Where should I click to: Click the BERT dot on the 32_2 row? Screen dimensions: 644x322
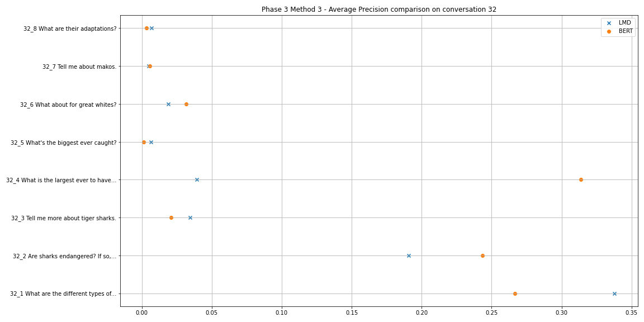(x=482, y=255)
